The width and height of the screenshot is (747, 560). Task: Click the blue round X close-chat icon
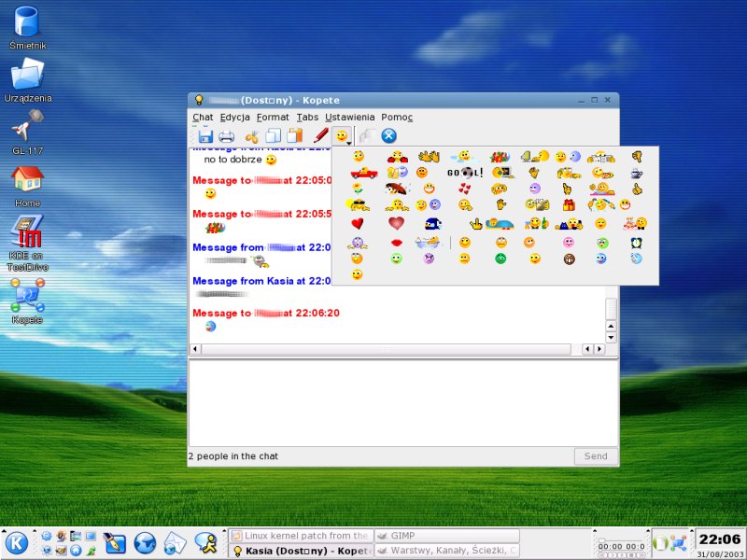pos(388,135)
